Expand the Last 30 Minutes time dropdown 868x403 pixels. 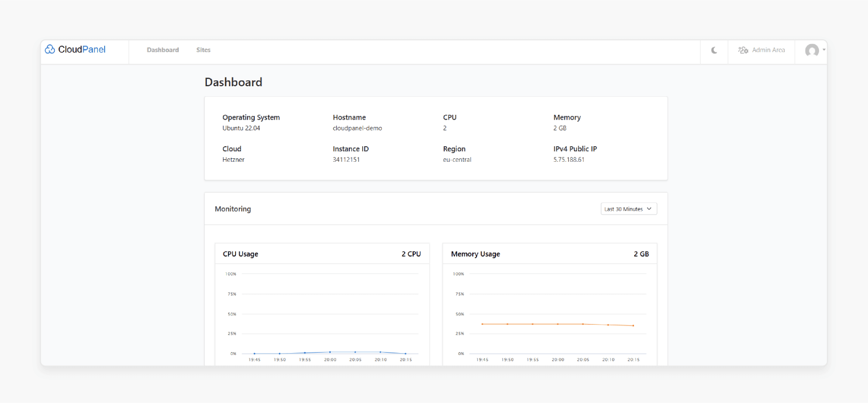point(629,209)
